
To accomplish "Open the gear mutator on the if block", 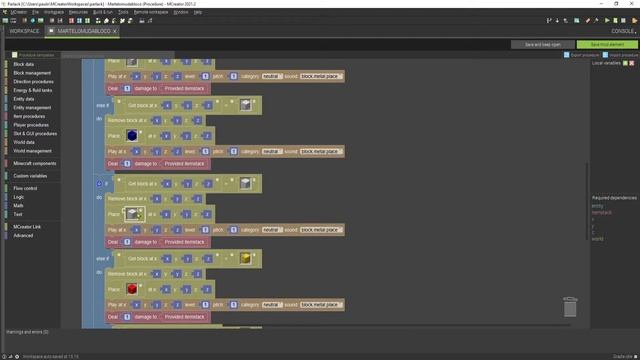I will tap(99, 184).
